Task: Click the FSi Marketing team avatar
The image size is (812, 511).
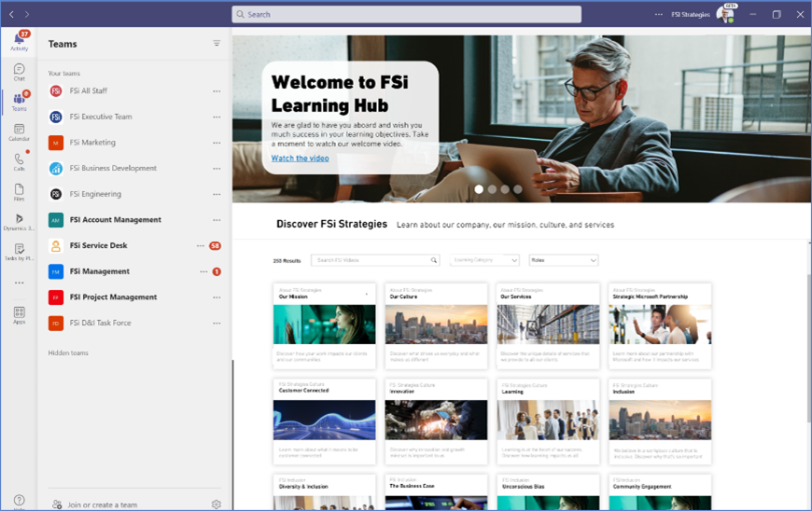Action: 56,143
